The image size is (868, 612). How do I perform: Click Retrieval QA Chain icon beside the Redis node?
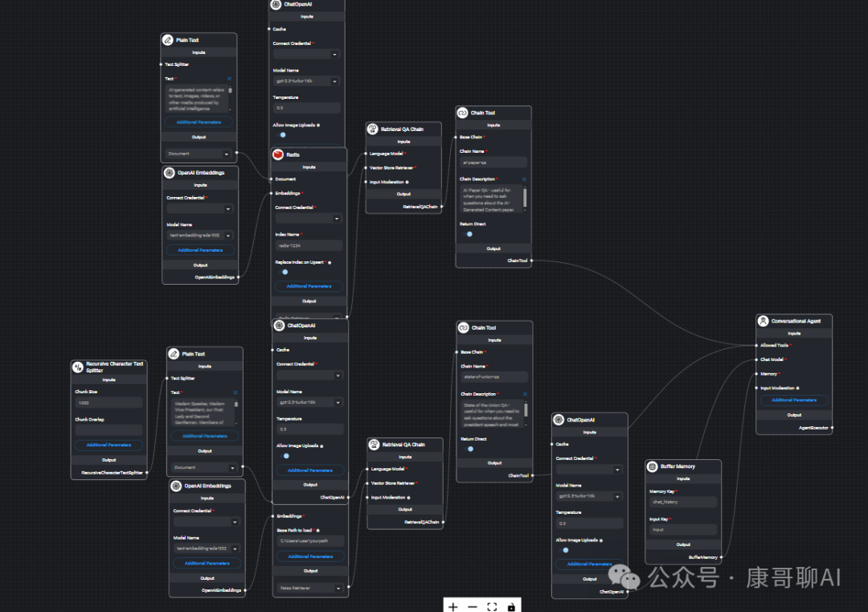tap(373, 129)
